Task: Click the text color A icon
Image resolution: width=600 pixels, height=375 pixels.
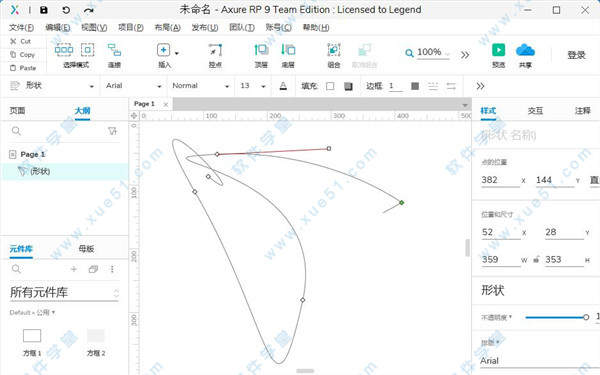Action: [x=283, y=86]
